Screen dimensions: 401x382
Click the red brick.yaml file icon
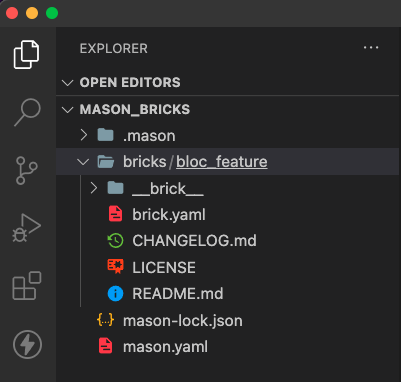click(x=115, y=214)
